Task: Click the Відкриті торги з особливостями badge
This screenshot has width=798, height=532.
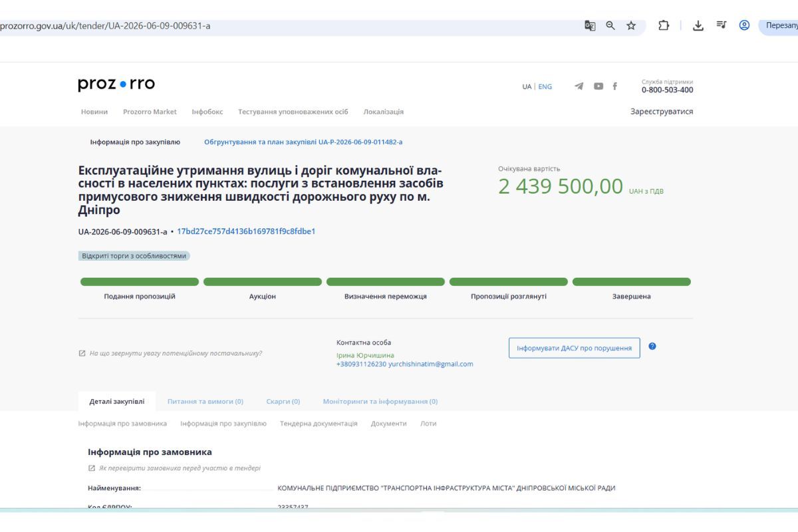Action: pyautogui.click(x=134, y=255)
